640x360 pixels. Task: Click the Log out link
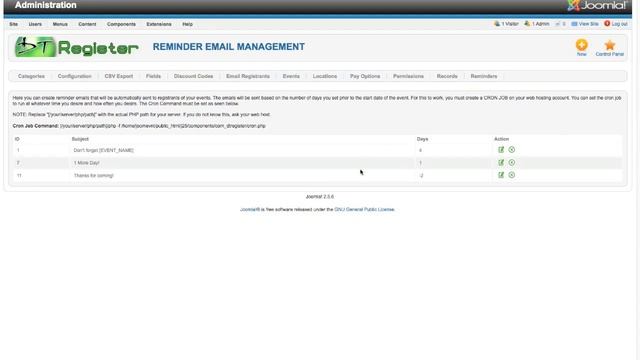click(616, 24)
